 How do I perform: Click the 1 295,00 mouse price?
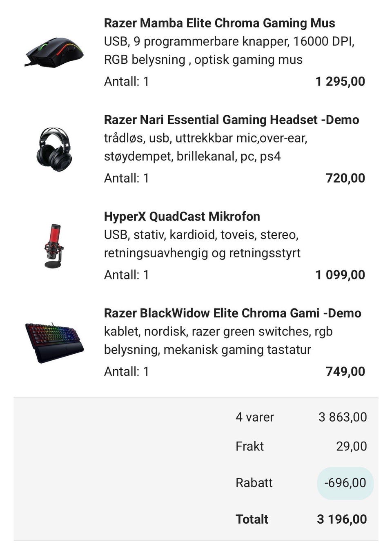point(340,81)
